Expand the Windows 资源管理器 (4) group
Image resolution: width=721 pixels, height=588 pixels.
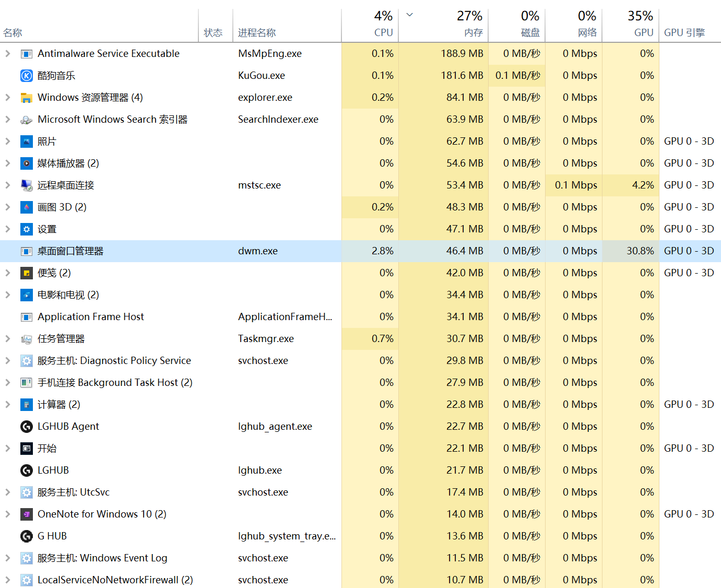(7, 97)
